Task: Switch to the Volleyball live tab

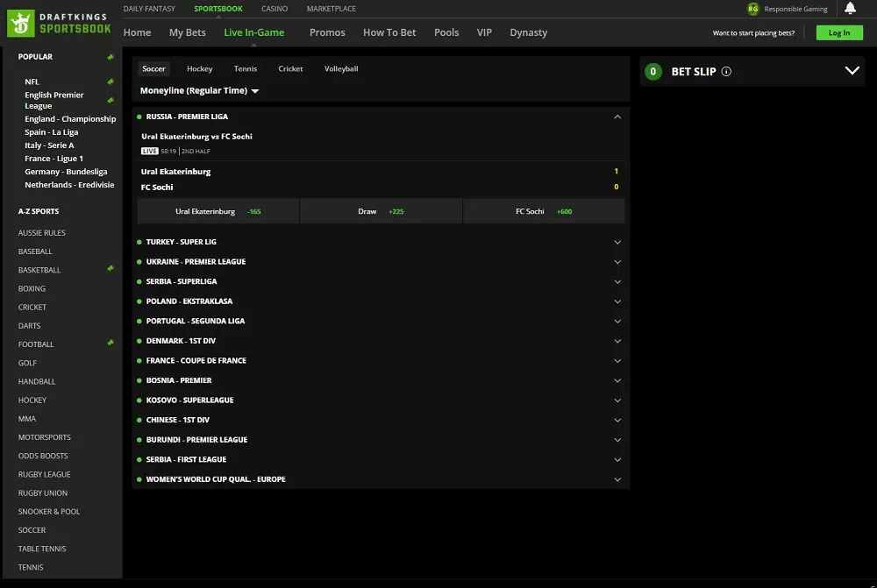Action: click(341, 68)
